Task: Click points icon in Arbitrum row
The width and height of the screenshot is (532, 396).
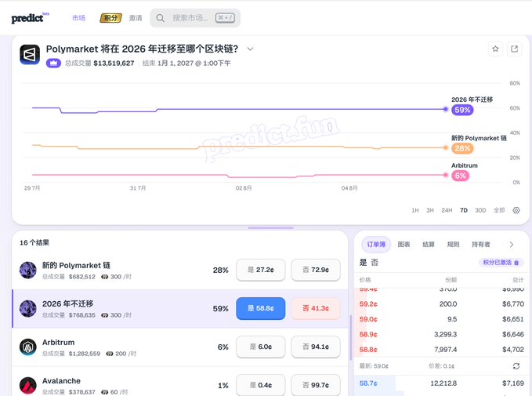Action: pyautogui.click(x=109, y=354)
